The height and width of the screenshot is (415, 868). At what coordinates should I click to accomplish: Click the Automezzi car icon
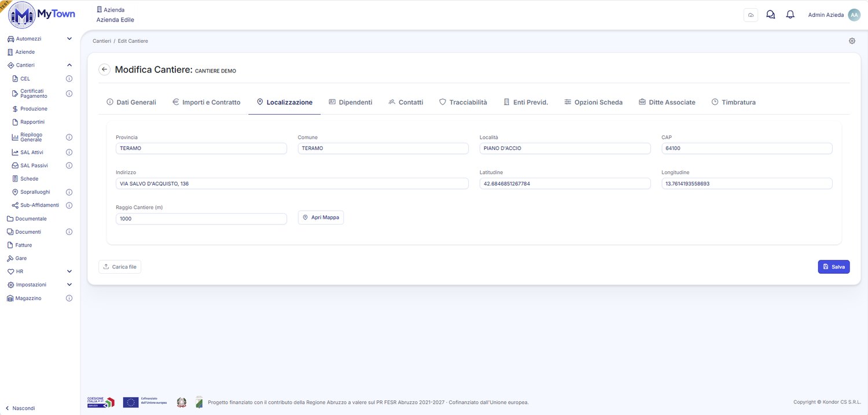pos(10,39)
